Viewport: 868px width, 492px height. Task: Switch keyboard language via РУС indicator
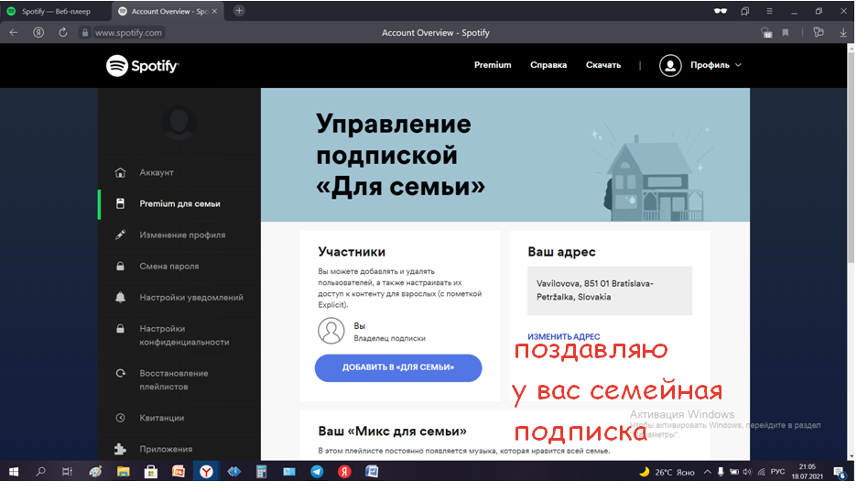tap(777, 472)
